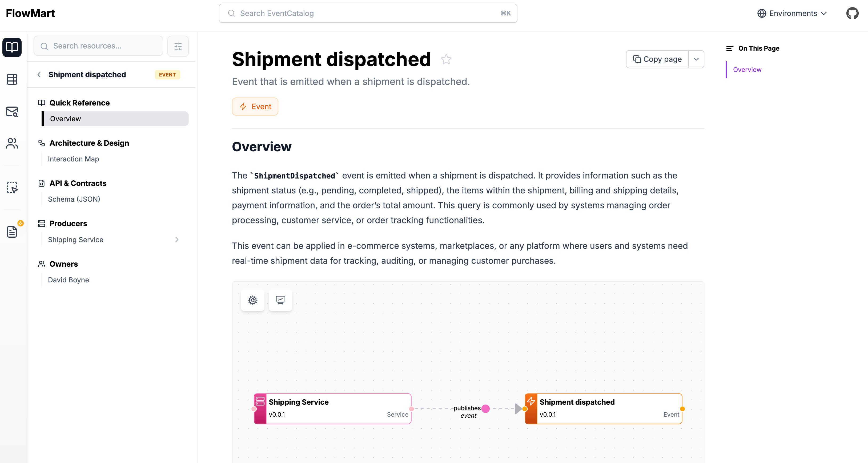Open the GitHub repository icon
Screen dimensions: 868x463
point(852,14)
